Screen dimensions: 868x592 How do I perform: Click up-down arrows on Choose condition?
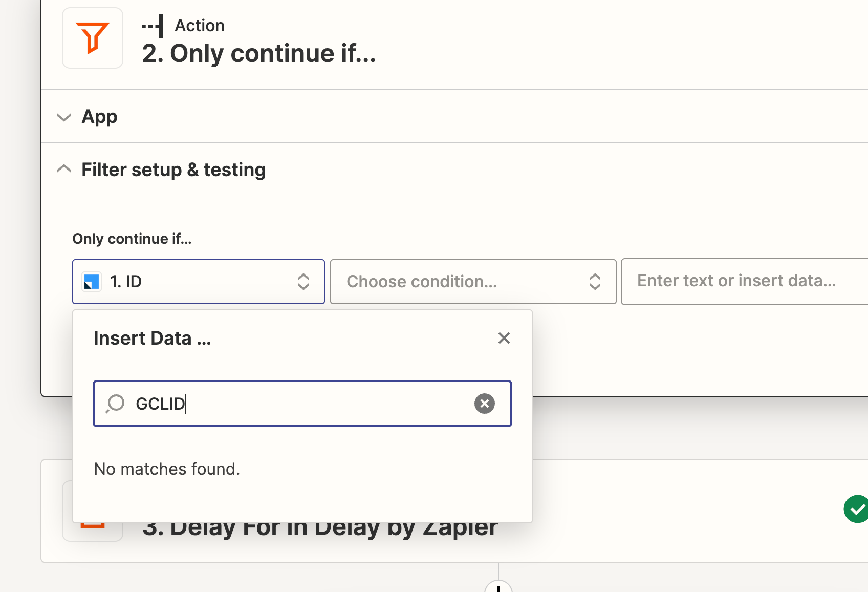pyautogui.click(x=595, y=282)
